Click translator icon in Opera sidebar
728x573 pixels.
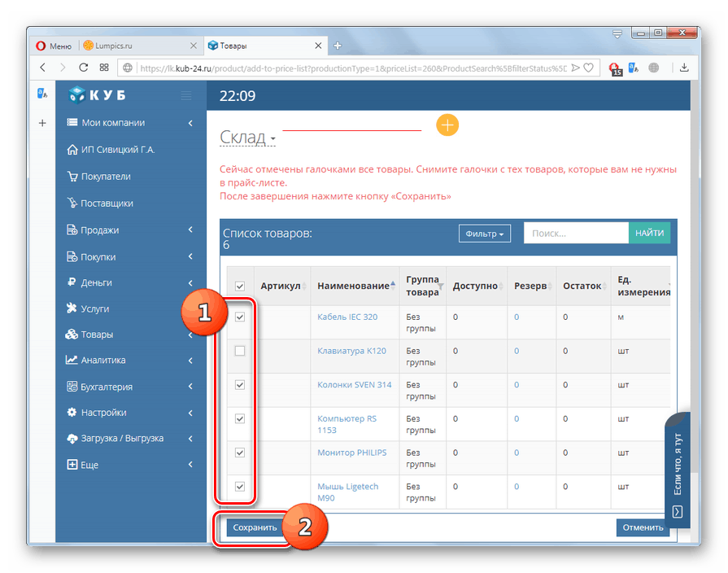pos(42,94)
